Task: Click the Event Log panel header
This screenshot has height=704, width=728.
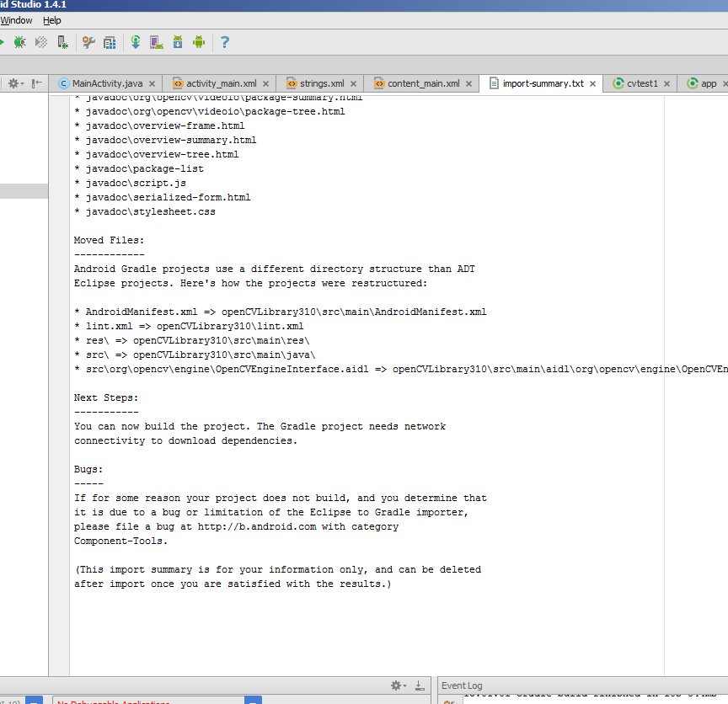Action: pyautogui.click(x=462, y=685)
